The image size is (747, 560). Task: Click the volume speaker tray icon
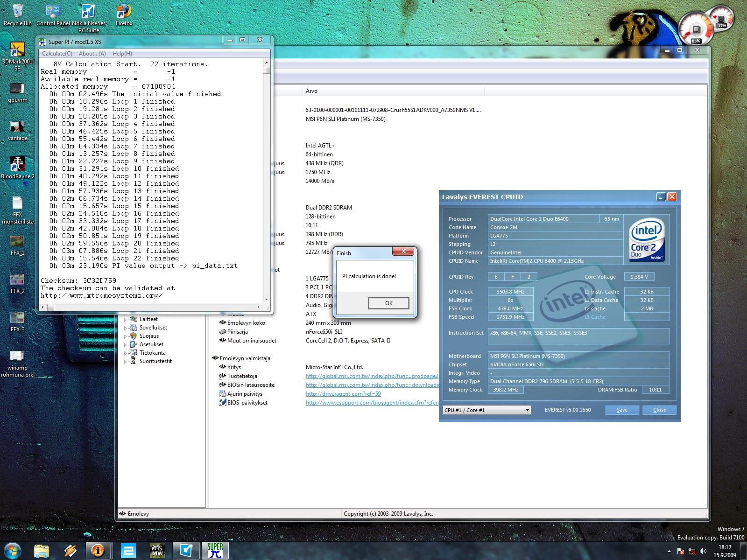(704, 551)
